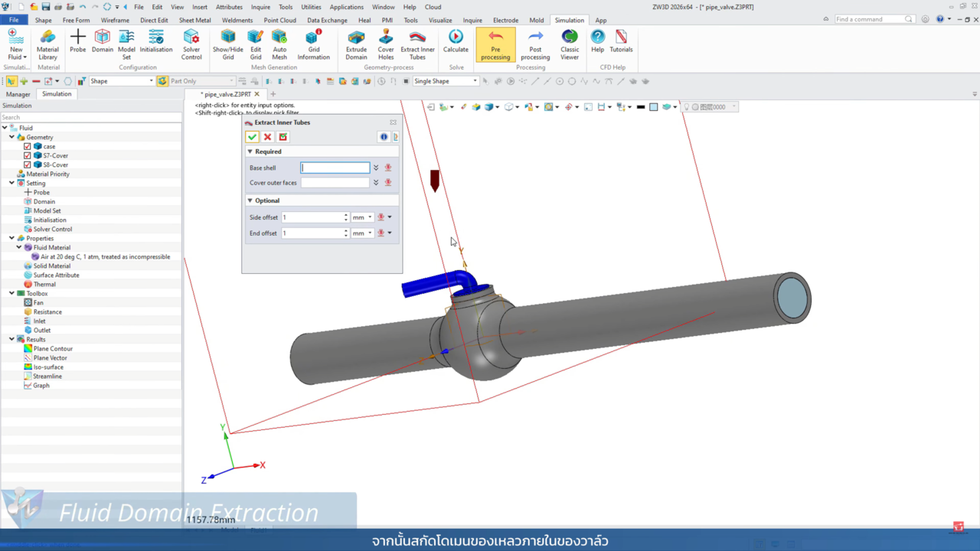Image resolution: width=980 pixels, height=551 pixels.
Task: Cancel dialog with the red X button
Action: point(267,137)
